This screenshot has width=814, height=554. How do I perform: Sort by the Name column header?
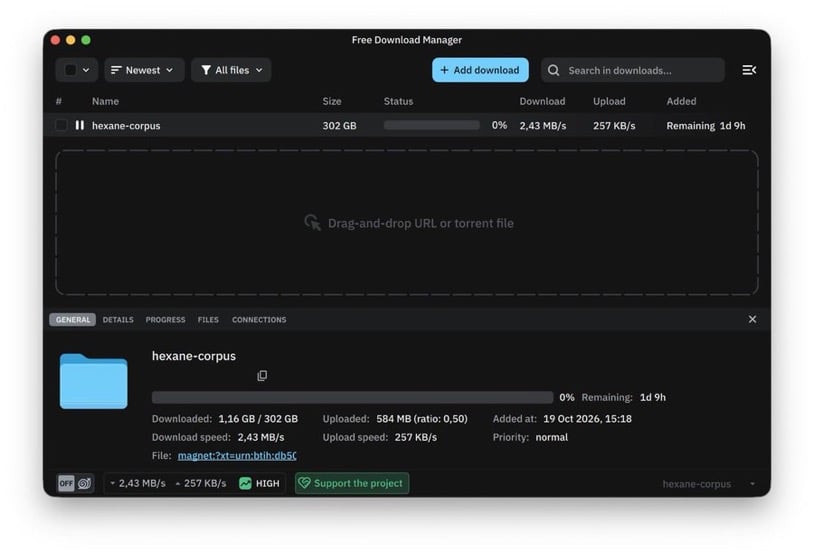105,101
